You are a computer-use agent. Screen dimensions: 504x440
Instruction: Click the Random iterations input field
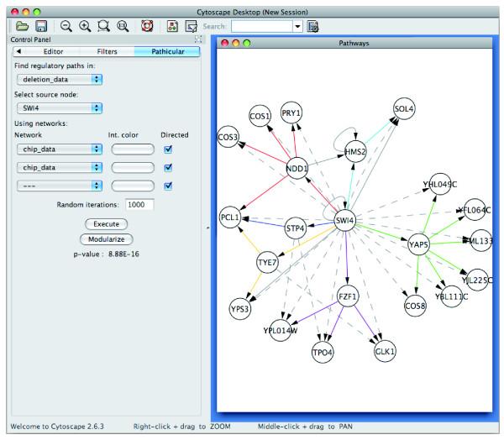coord(139,205)
